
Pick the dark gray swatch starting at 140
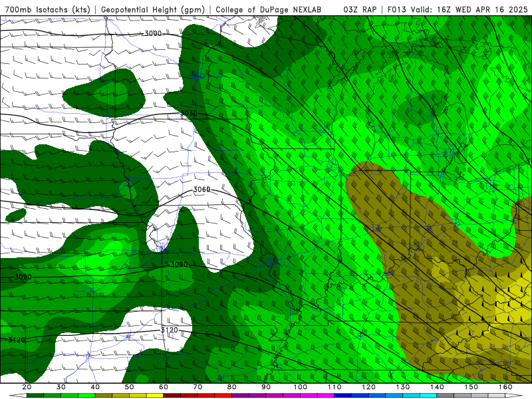coord(446,396)
